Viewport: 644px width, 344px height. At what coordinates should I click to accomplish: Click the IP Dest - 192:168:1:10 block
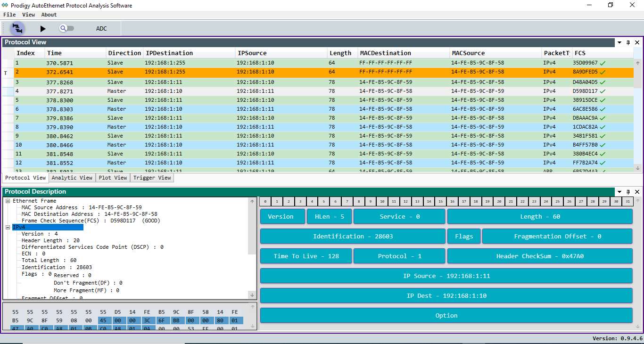[446, 295]
